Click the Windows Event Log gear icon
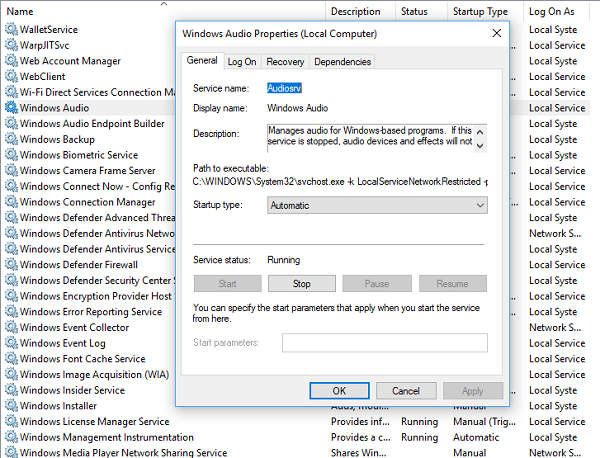 [x=11, y=343]
